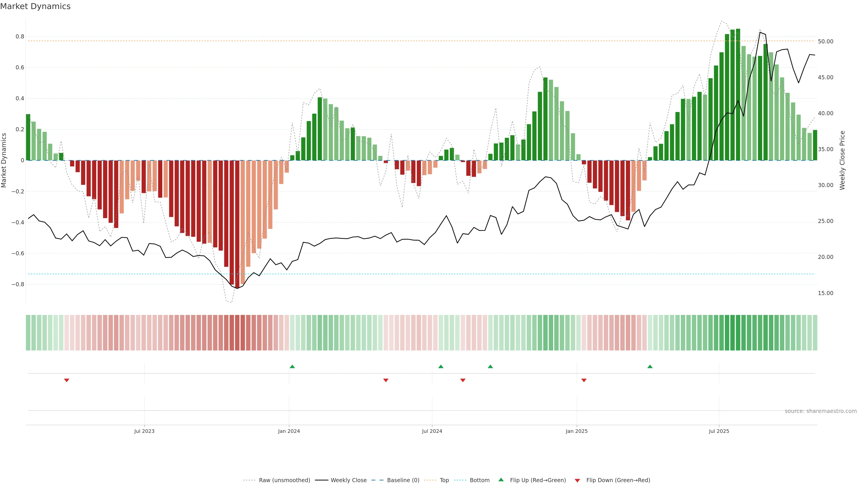Toggle Baseline (0) legend entry
Screen dimensions: 868x488
[403, 480]
